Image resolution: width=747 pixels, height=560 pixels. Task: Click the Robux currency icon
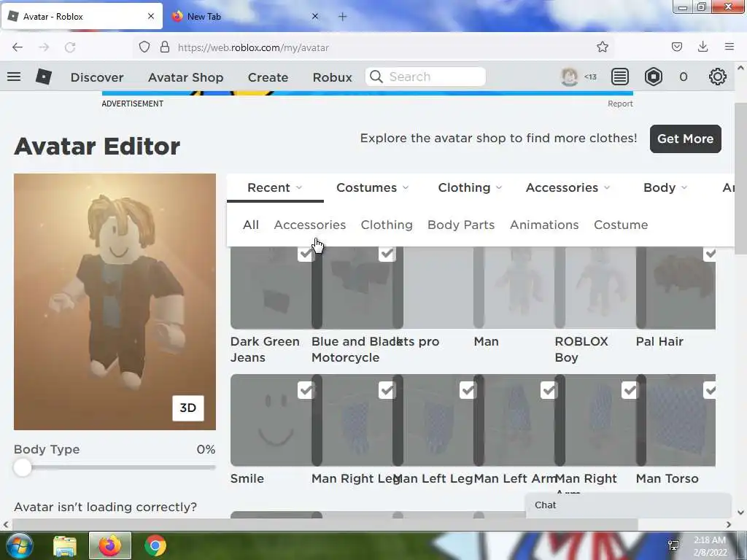(x=653, y=77)
